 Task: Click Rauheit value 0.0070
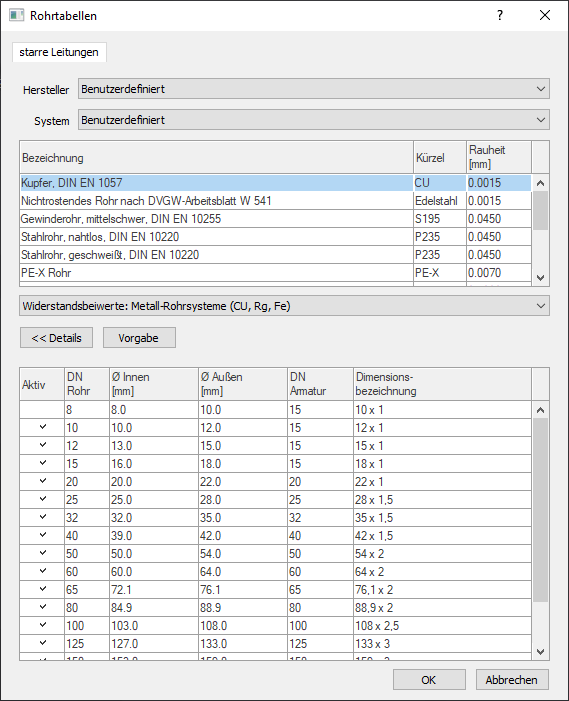[499, 273]
